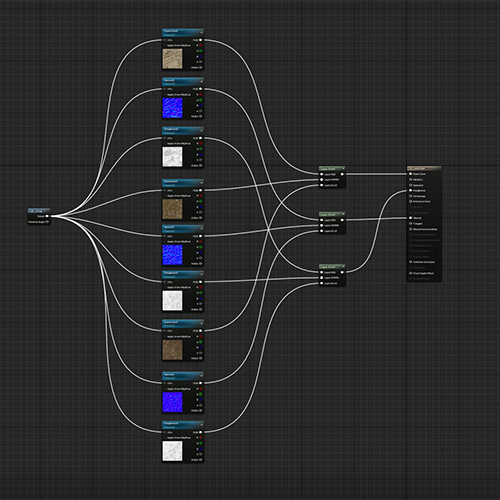
Task: Click the Roughness input pin on the material node
Action: [411, 190]
